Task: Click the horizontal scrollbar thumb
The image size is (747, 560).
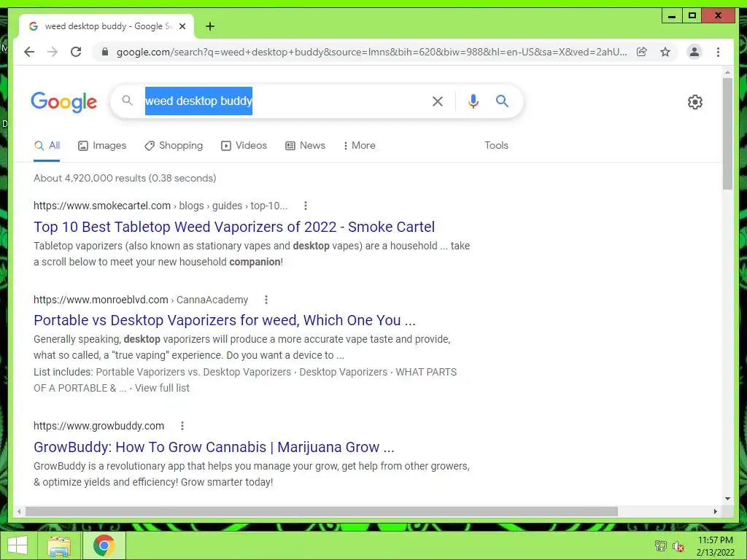Action: pos(322,511)
